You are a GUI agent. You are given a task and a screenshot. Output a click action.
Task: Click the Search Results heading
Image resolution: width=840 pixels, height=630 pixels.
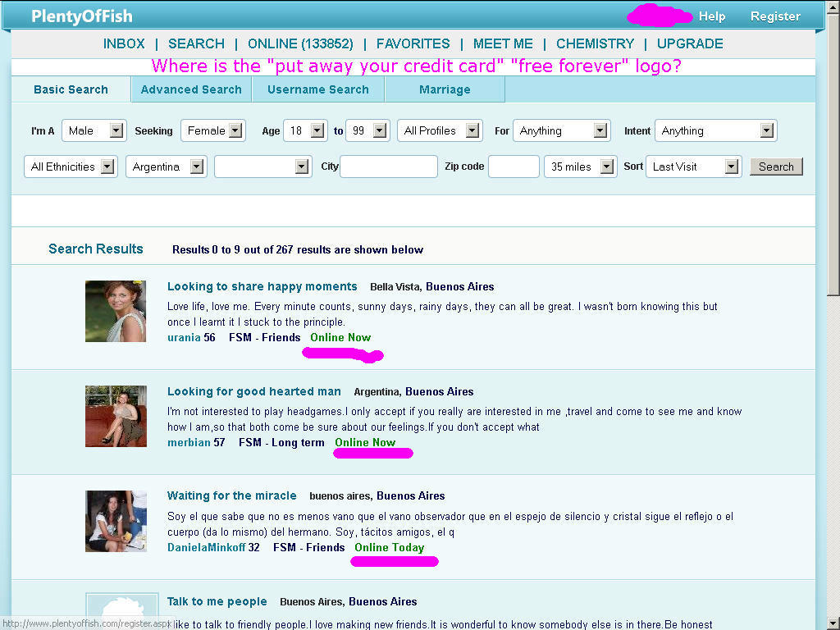[x=96, y=249]
